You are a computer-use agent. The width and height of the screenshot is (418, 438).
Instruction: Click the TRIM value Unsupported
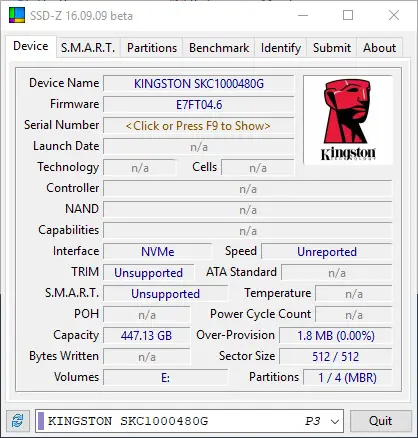coord(149,273)
